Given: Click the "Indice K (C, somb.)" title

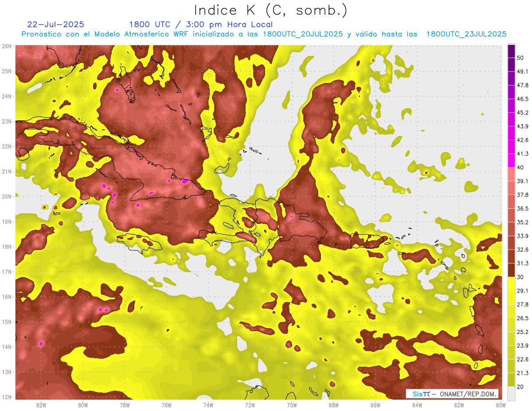Looking at the screenshot, I should click(x=271, y=10).
